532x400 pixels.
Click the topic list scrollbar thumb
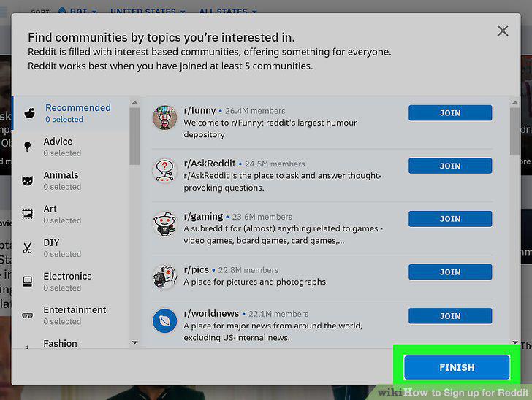coord(134,136)
